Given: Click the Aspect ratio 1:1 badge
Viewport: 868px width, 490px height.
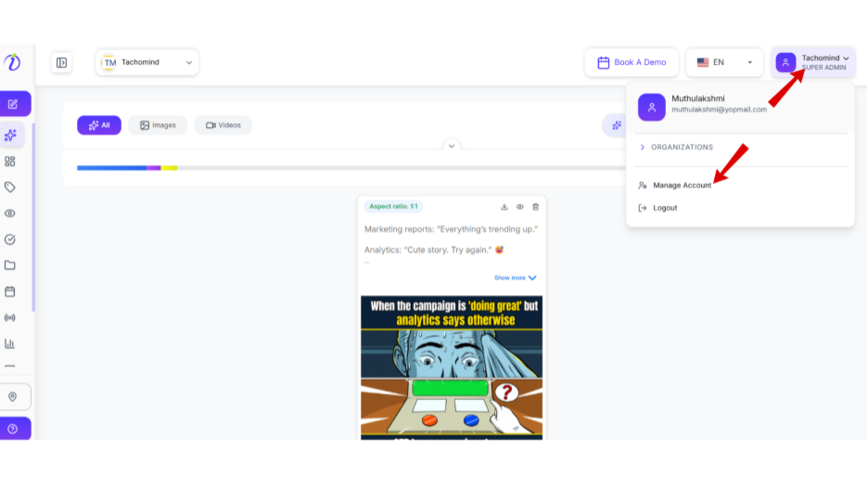Looking at the screenshot, I should [x=393, y=207].
